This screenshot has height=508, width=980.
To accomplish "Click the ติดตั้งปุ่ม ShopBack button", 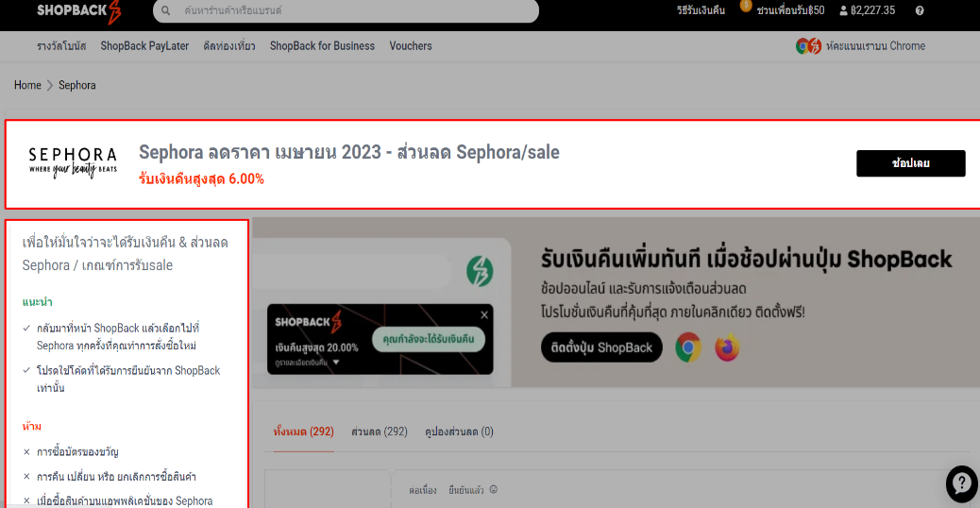I will [601, 347].
